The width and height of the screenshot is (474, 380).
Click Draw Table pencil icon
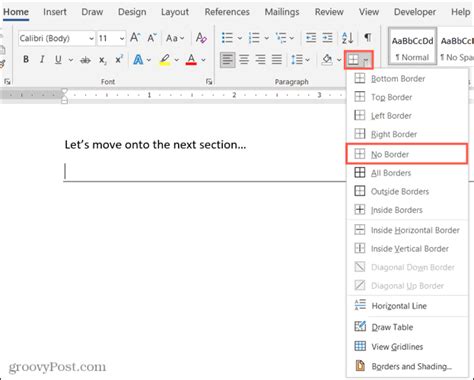[x=360, y=326]
